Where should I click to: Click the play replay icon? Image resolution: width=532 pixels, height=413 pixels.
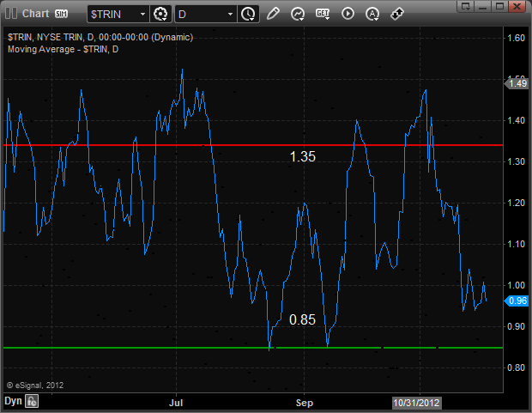click(x=348, y=14)
